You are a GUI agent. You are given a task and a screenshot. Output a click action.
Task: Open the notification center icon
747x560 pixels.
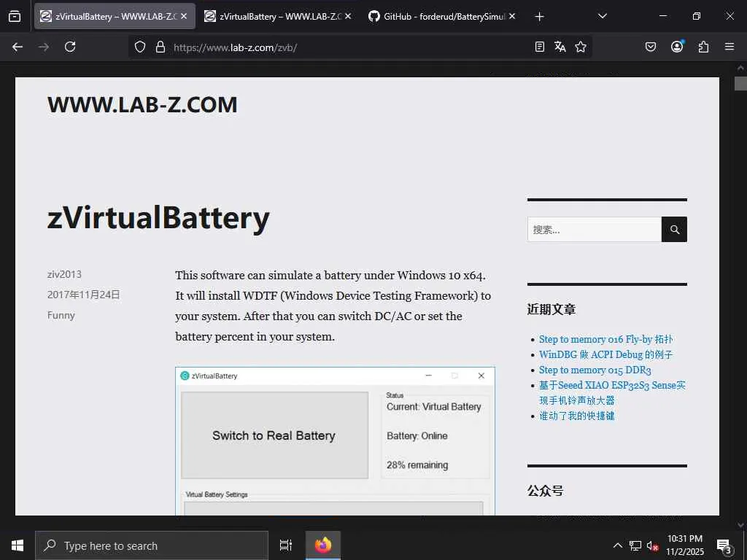tap(724, 545)
